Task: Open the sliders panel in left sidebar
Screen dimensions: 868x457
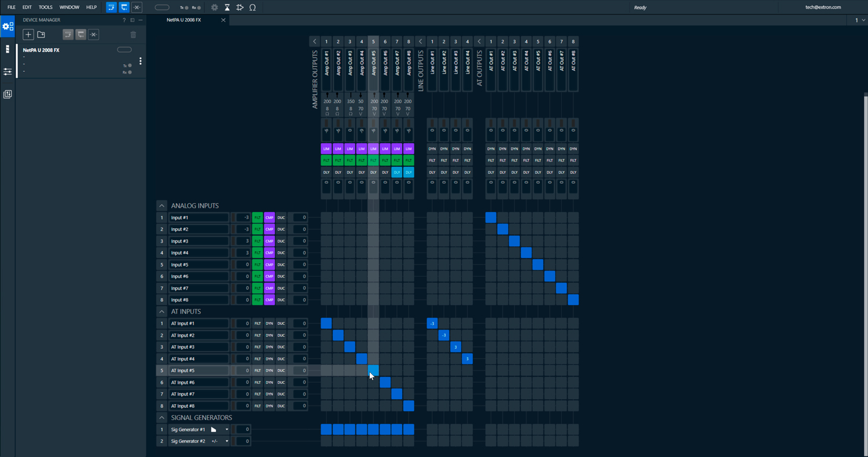Action: [x=8, y=72]
